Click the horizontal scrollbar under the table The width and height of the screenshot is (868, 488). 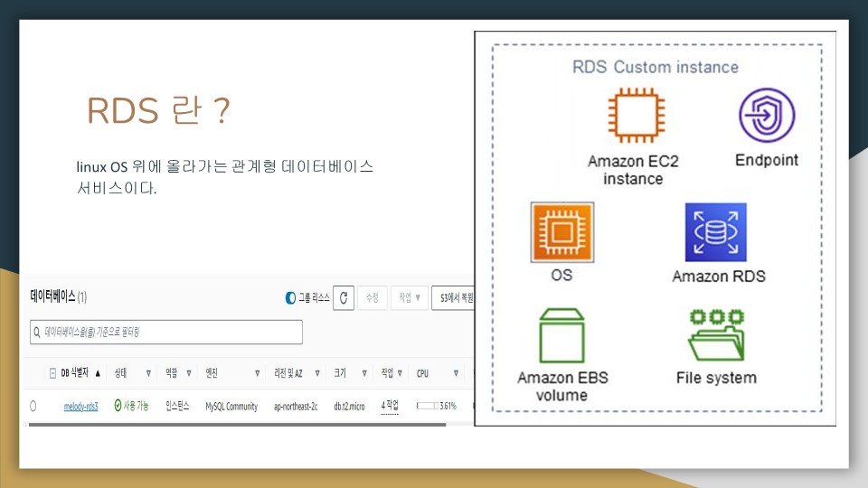237,425
